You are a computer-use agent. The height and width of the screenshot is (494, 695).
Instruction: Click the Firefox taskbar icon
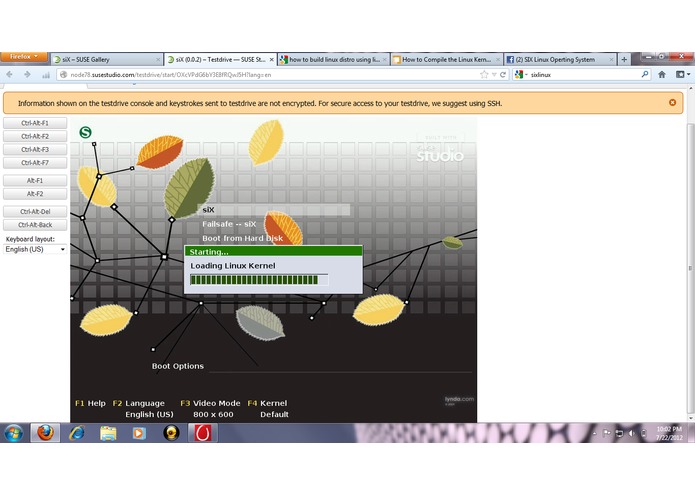[x=45, y=433]
